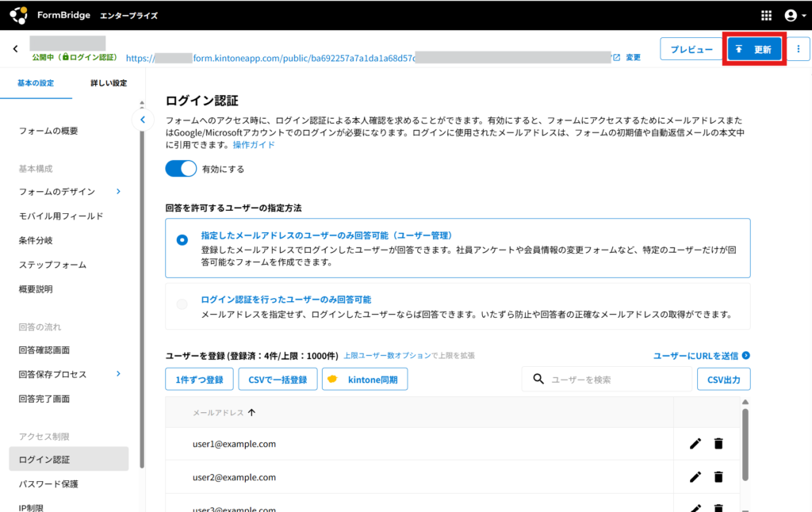This screenshot has height=512, width=812.
Task: Select ログイン認証を行ったユーザーのみ回答可能 radio option
Action: click(182, 304)
